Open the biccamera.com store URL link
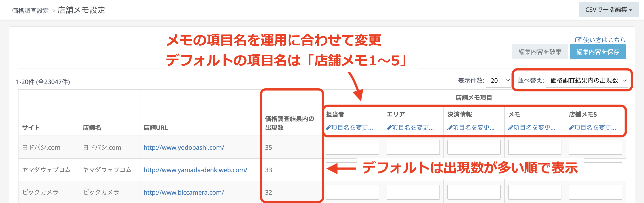The image size is (644, 203). point(183,192)
